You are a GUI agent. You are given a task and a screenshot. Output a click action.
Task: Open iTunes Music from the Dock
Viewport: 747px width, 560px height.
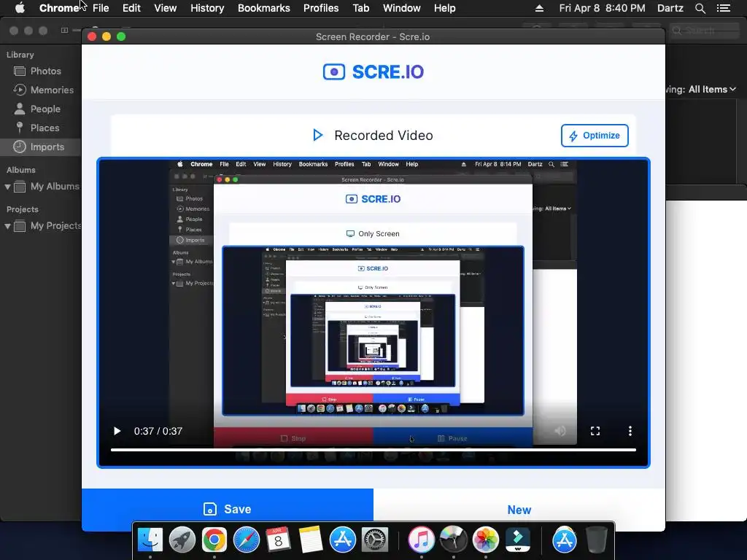tap(421, 540)
